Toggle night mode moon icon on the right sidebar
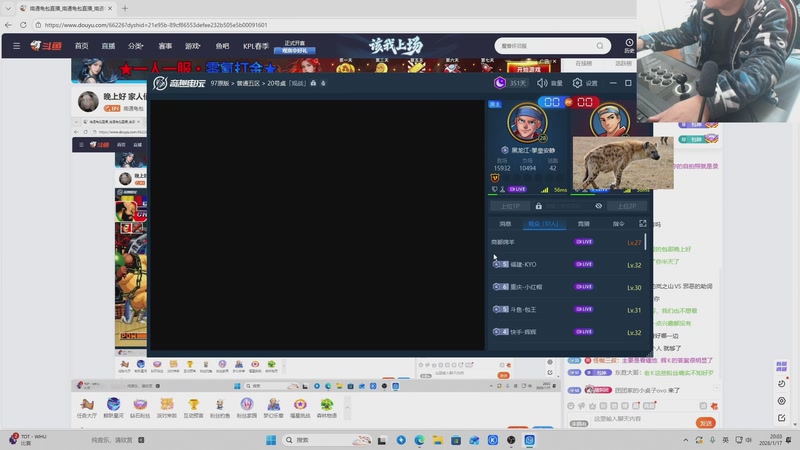Viewport: 800px width, 450px height. point(782,383)
